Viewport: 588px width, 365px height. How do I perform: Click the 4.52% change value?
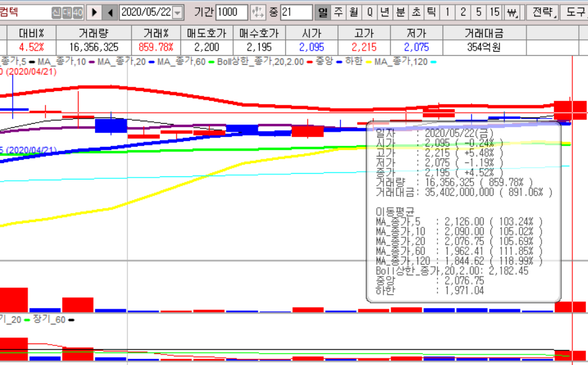pos(31,47)
